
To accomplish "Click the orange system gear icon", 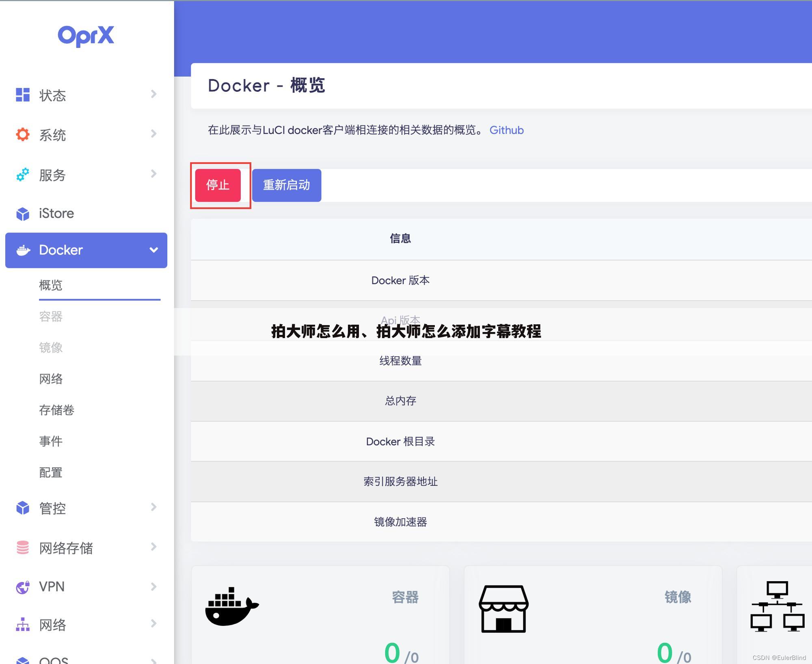I will pos(23,134).
